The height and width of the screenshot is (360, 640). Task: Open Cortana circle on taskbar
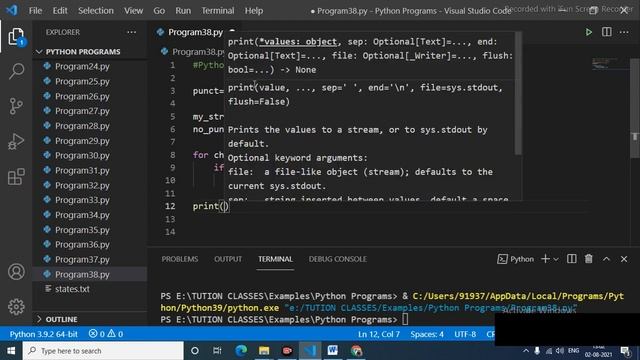click(x=195, y=351)
